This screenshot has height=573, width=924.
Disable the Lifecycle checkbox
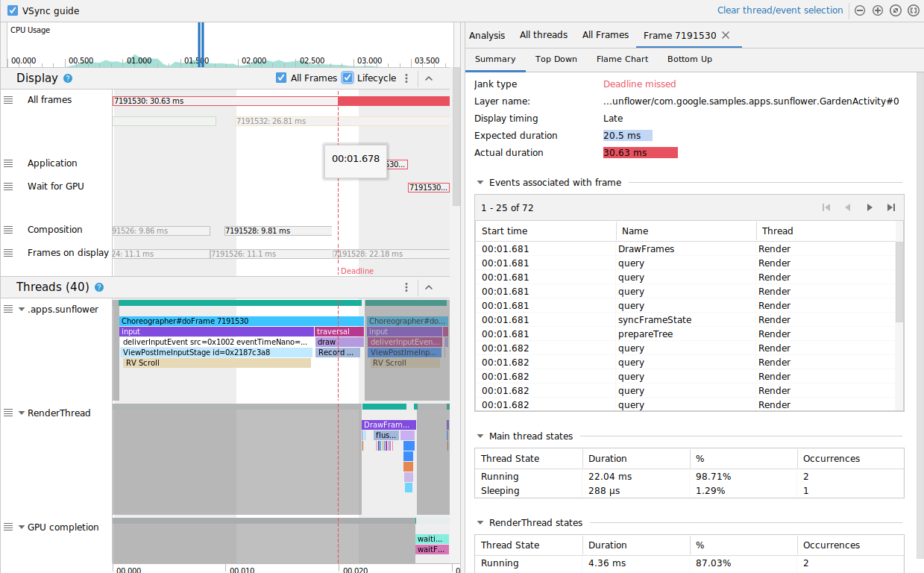pos(347,78)
